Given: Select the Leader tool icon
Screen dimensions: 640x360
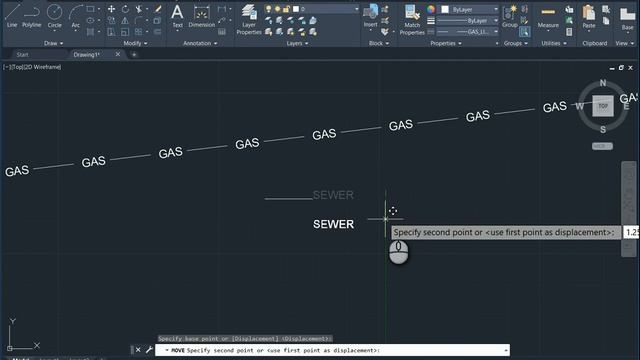Looking at the screenshot, I should [x=222, y=20].
